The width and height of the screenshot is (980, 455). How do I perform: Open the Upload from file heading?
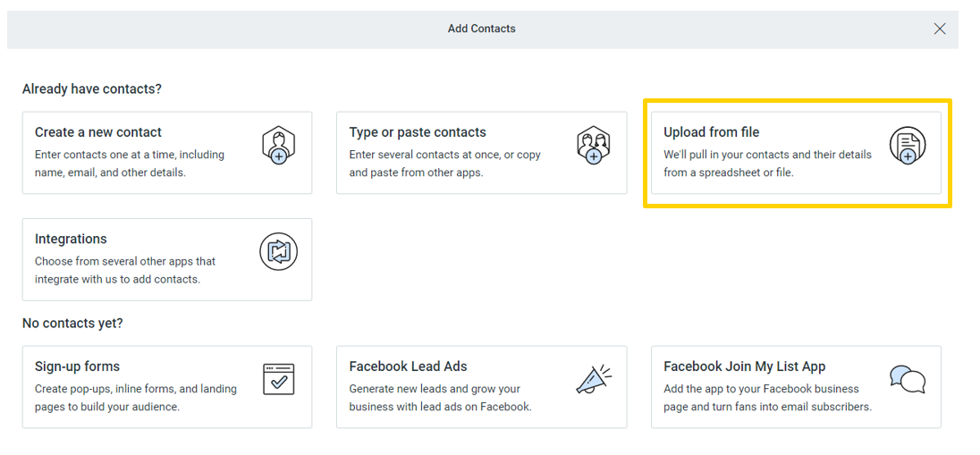711,132
